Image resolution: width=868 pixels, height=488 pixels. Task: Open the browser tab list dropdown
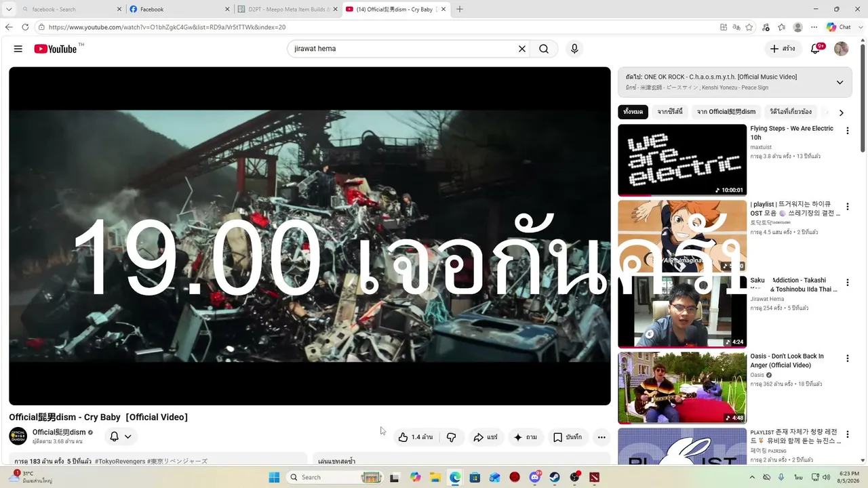[x=9, y=9]
